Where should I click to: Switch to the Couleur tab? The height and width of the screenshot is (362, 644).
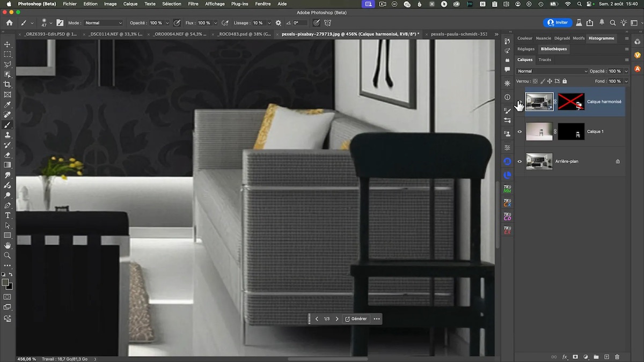[x=525, y=38]
